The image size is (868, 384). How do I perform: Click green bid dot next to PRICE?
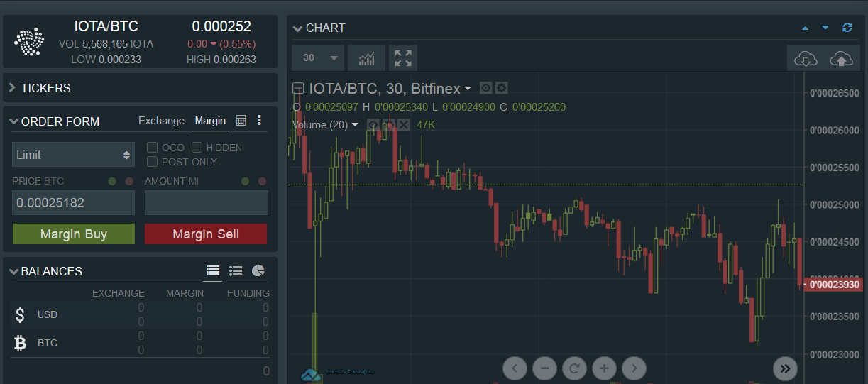[112, 182]
